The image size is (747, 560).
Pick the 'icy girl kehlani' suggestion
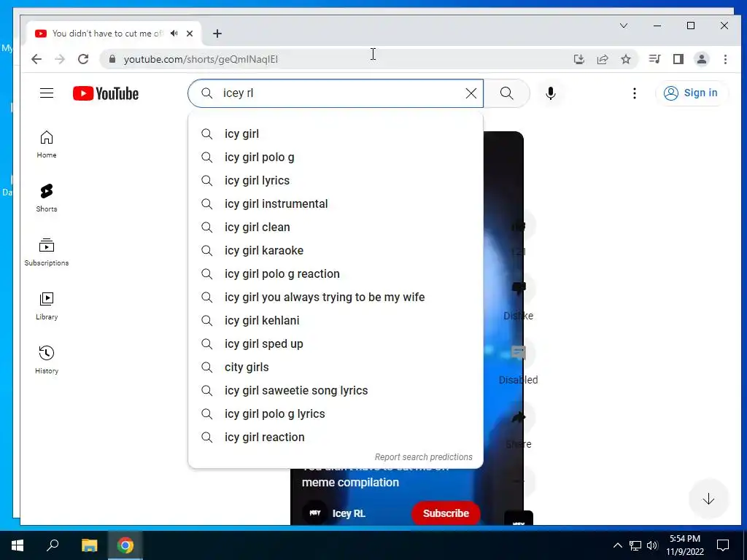336,321
